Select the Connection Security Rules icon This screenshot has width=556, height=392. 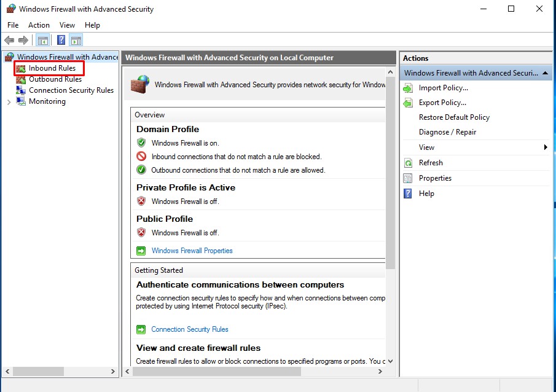point(21,90)
